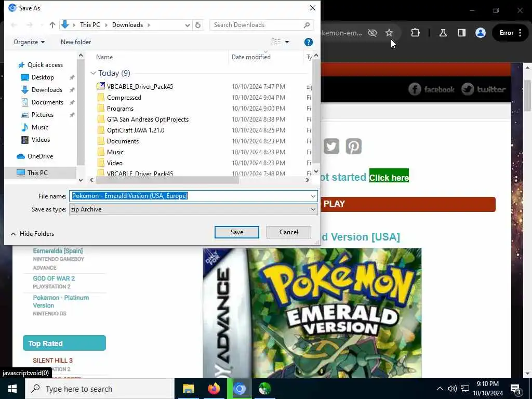
Task: Open Firefox from taskbar
Action: 214,389
